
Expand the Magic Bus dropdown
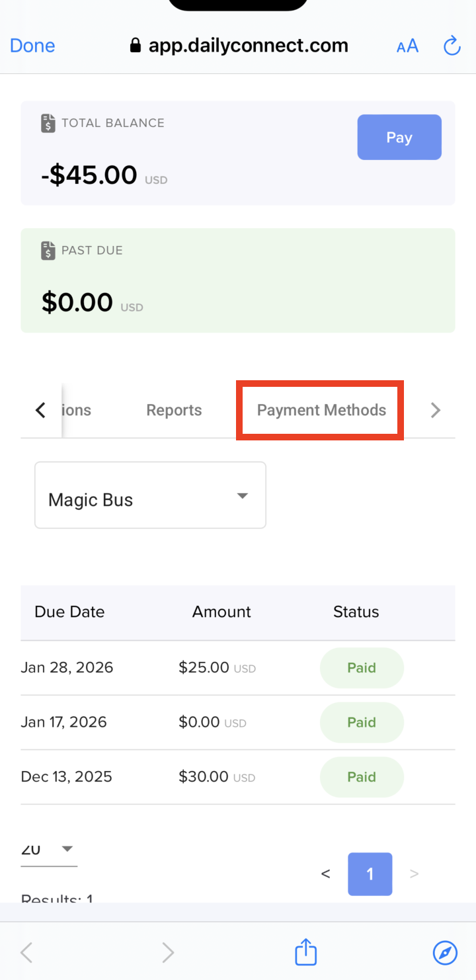[x=150, y=495]
